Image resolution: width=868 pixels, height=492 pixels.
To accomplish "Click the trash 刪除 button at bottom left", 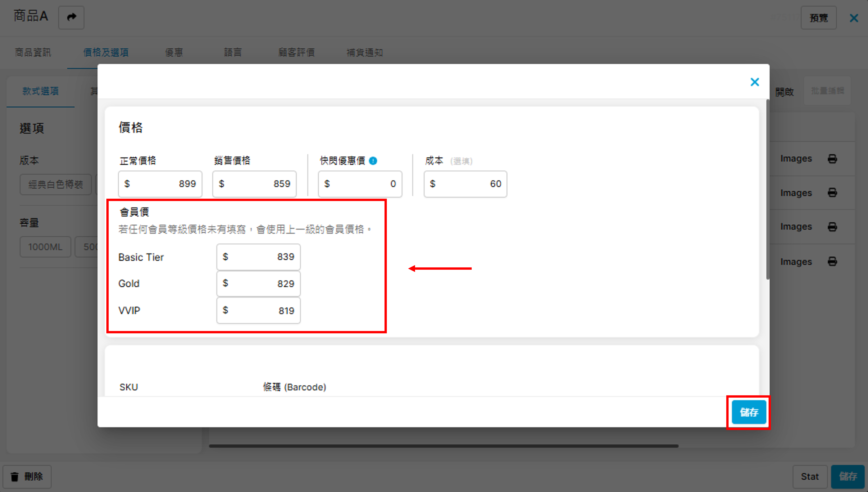I will [x=27, y=477].
